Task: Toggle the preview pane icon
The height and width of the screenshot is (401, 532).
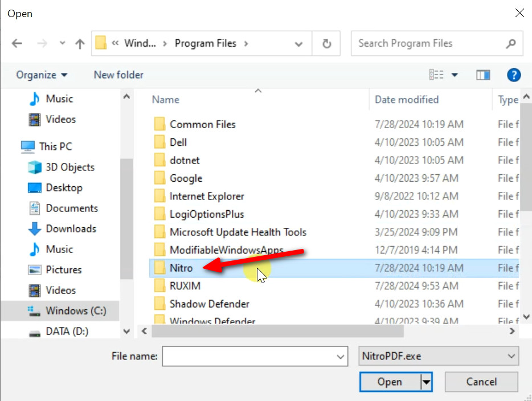Action: pyautogui.click(x=483, y=75)
